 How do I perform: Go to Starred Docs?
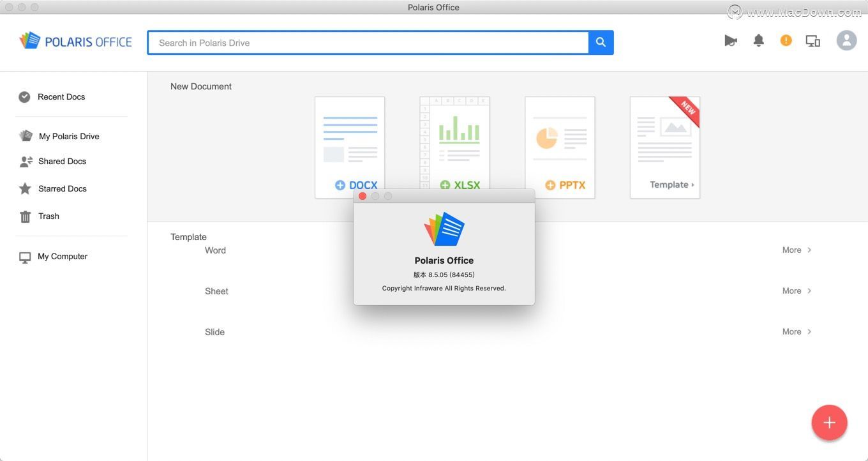(63, 189)
